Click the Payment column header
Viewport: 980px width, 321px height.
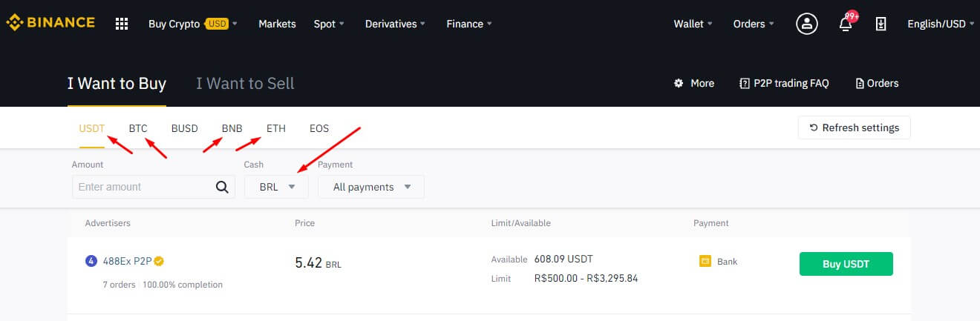[x=710, y=223]
